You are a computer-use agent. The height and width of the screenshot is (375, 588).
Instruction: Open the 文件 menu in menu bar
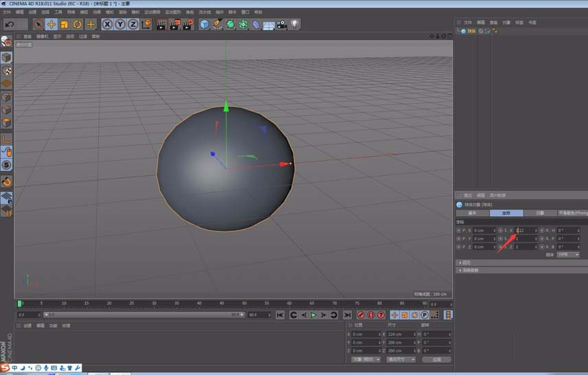point(6,12)
